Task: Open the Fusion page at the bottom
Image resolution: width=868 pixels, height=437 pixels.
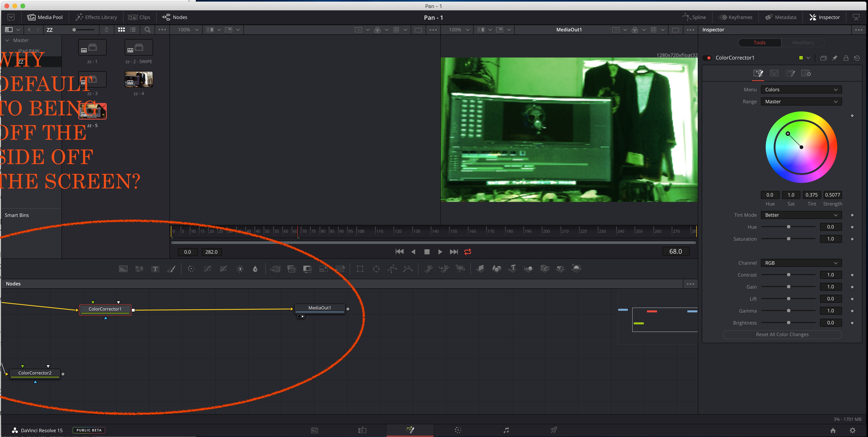Action: click(x=410, y=430)
